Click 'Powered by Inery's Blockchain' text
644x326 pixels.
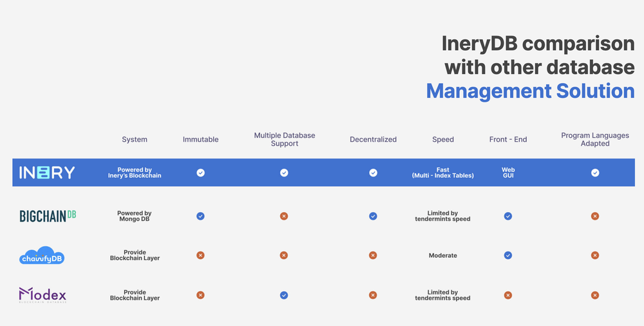coord(135,173)
